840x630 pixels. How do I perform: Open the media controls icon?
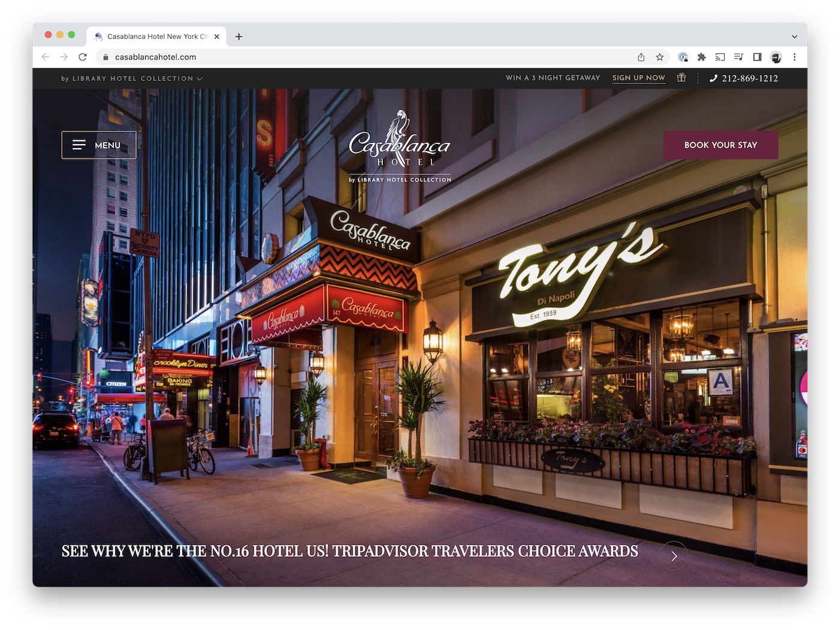(x=739, y=57)
